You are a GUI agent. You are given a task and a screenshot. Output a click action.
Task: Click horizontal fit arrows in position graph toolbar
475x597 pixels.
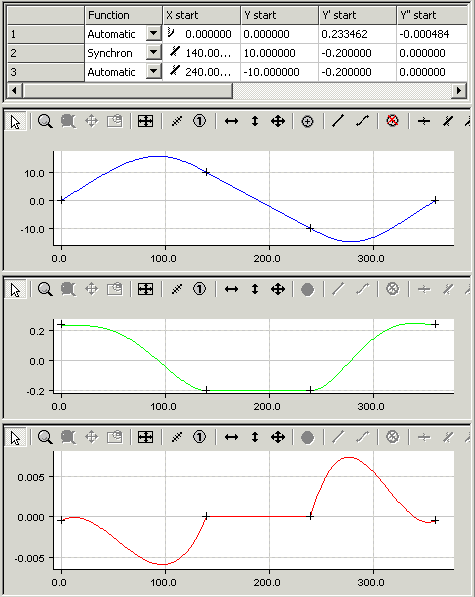pyautogui.click(x=231, y=121)
